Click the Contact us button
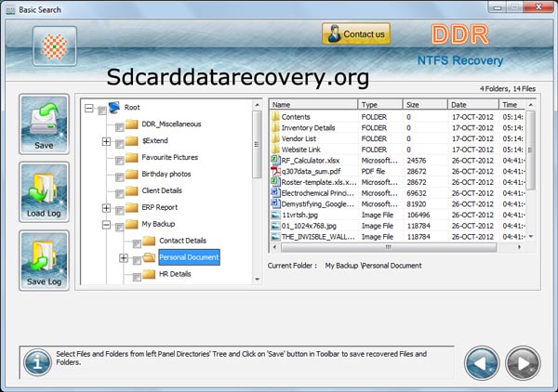Screen dimensions: 558x392 (356, 34)
